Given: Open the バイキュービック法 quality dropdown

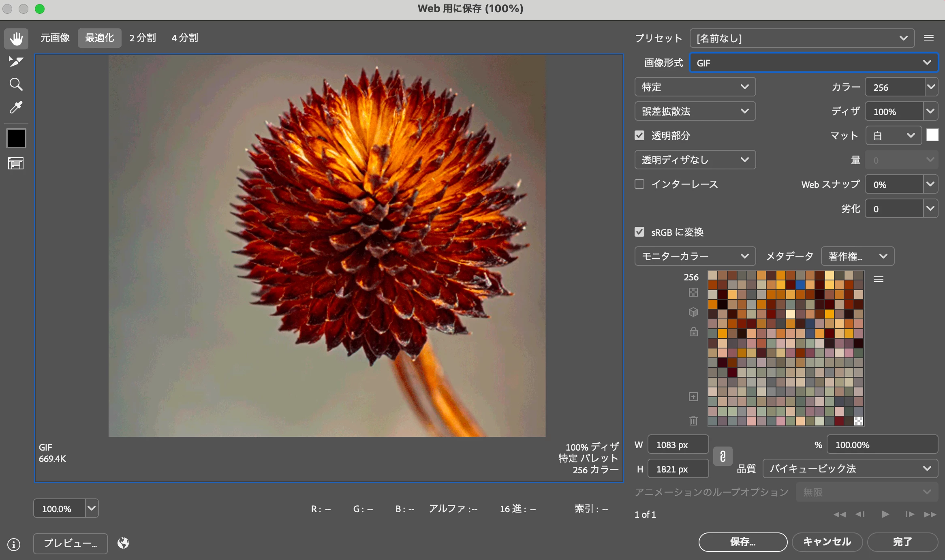Looking at the screenshot, I should click(x=850, y=468).
